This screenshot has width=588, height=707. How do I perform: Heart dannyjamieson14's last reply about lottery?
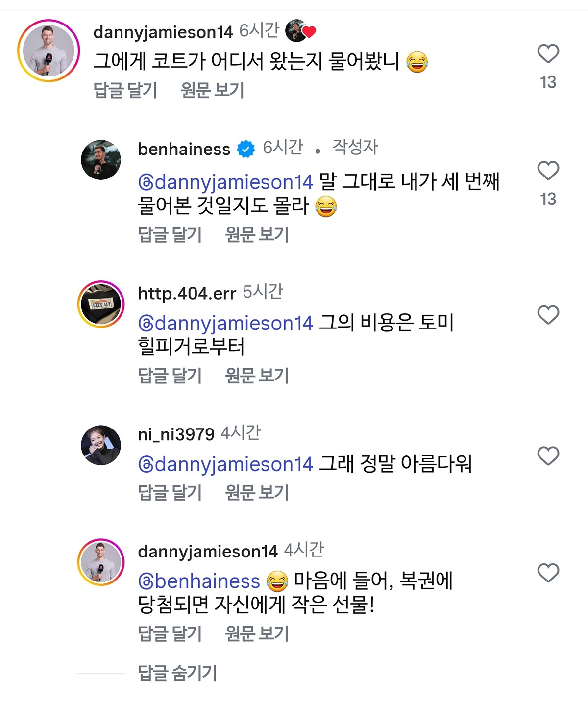[x=548, y=573]
